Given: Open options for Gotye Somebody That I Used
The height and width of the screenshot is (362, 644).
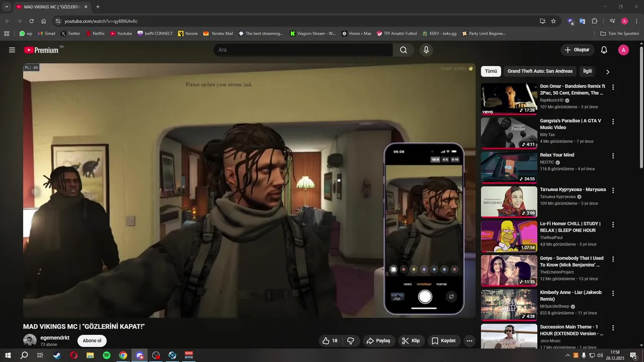Looking at the screenshot, I should point(613,259).
